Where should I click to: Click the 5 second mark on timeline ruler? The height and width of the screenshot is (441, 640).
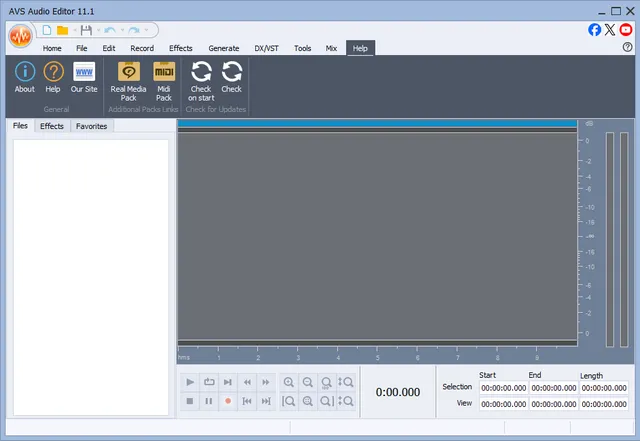[x=378, y=358]
